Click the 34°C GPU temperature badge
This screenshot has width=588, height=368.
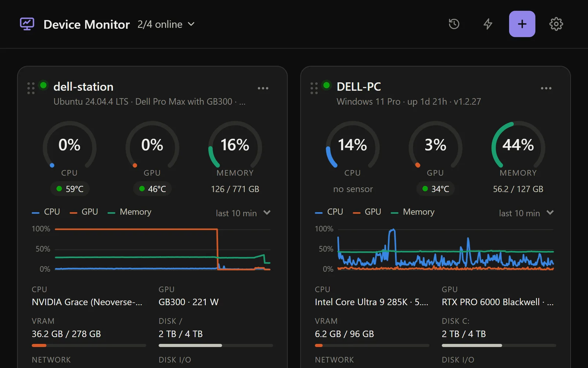pyautogui.click(x=435, y=189)
